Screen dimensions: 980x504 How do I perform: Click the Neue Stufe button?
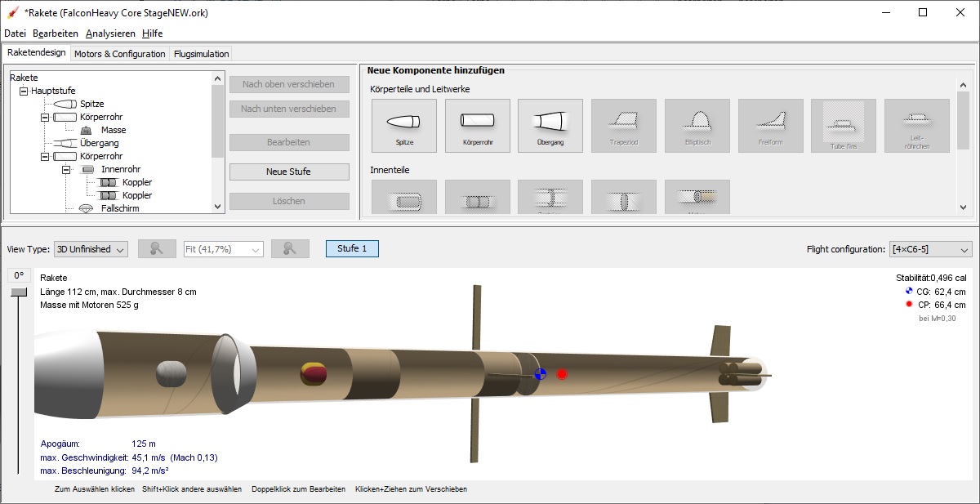pyautogui.click(x=288, y=172)
